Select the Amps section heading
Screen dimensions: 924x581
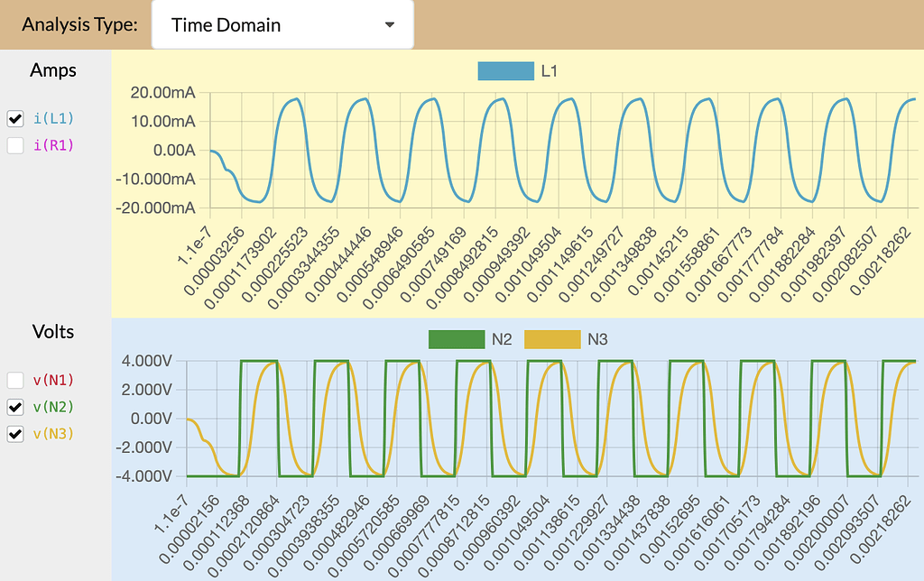point(53,70)
